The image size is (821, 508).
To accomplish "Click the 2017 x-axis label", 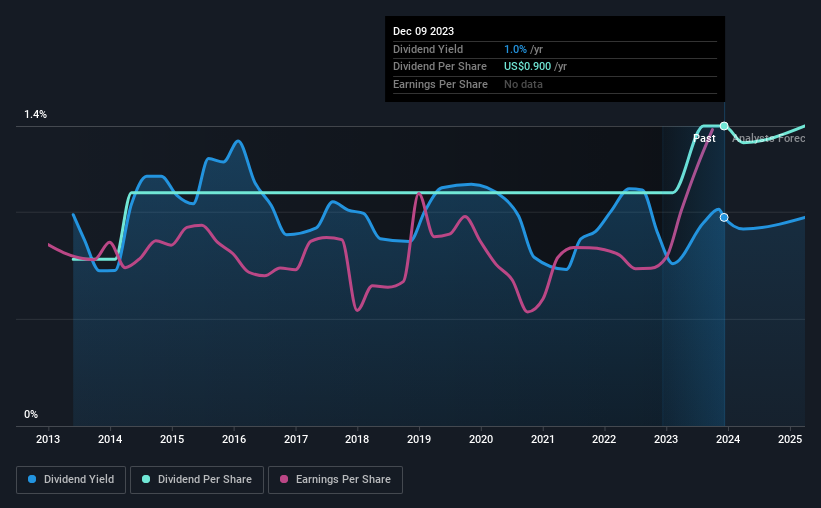I will (296, 439).
